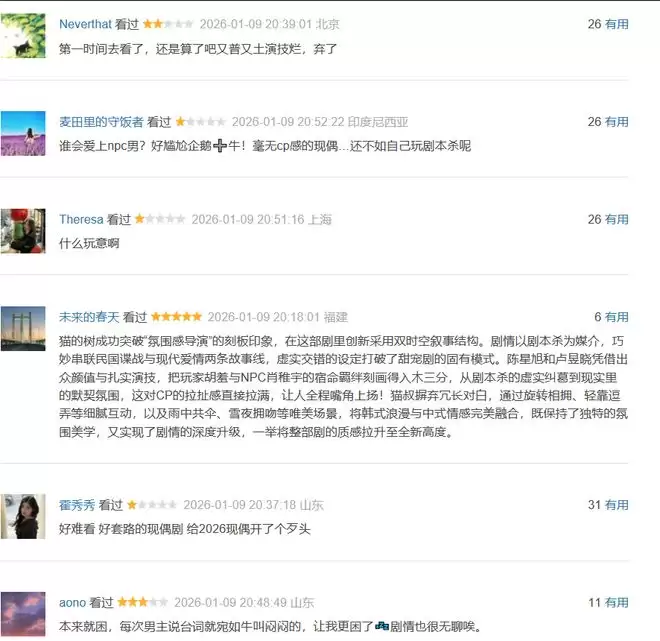Open Neverthat's avatar thumbnail
The width and height of the screenshot is (660, 641).
coord(23,35)
